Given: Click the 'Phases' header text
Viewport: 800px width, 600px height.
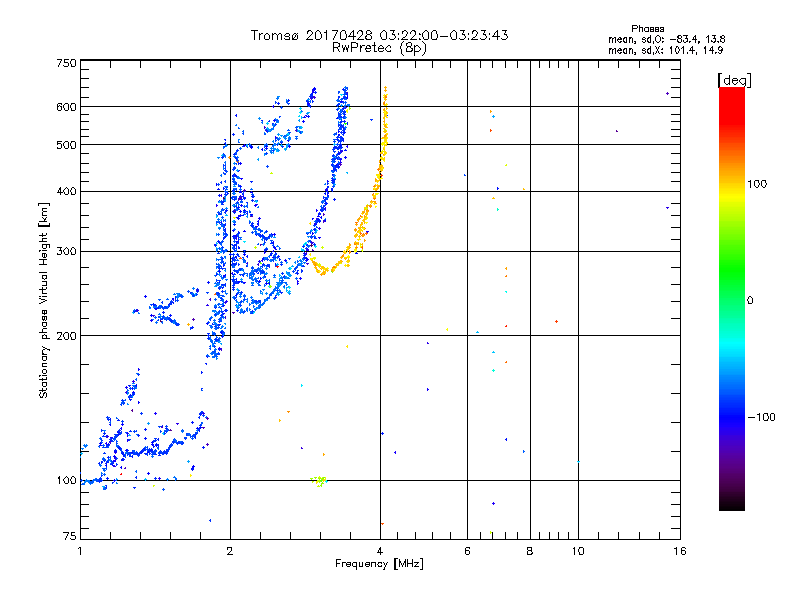Looking at the screenshot, I should [647, 29].
